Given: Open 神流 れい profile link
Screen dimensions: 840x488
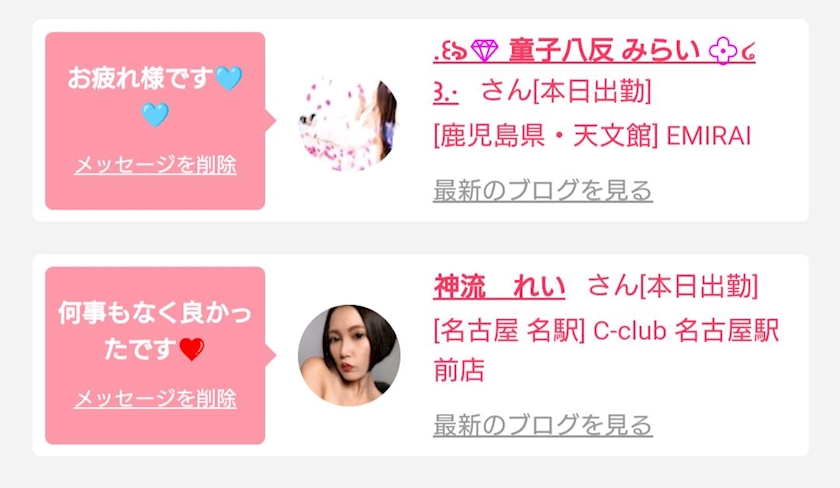Looking at the screenshot, I should click(x=499, y=286).
